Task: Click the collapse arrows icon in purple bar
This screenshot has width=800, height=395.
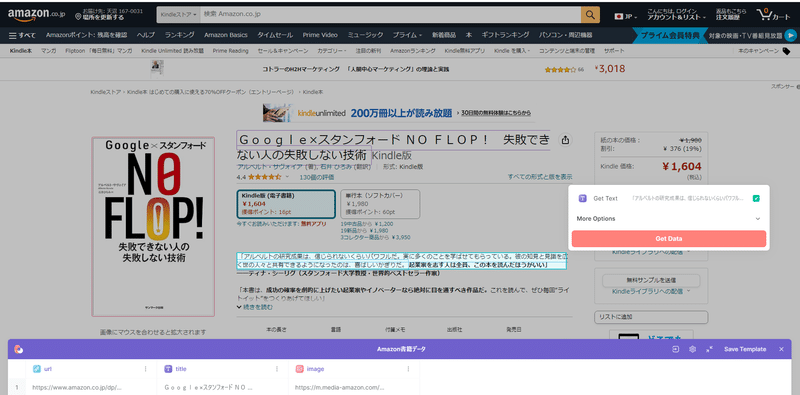Action: point(709,349)
